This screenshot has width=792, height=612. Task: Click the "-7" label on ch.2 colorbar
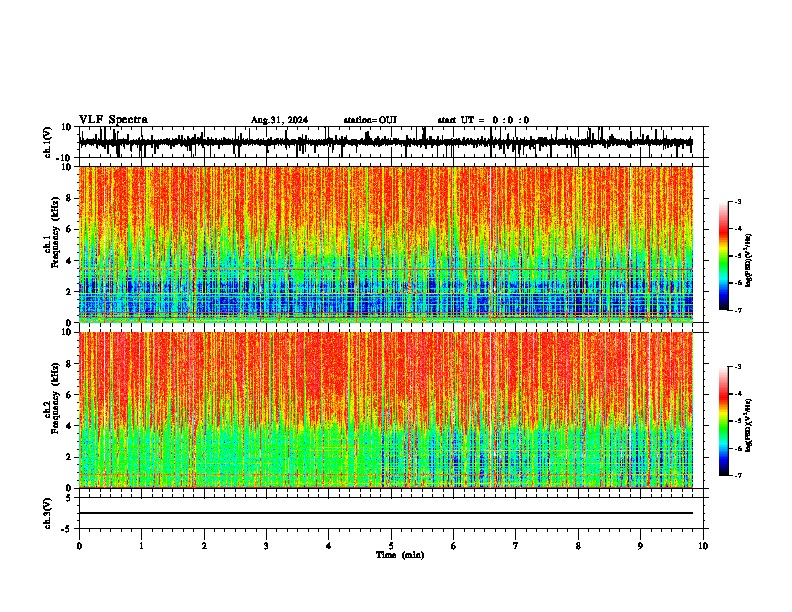737,476
